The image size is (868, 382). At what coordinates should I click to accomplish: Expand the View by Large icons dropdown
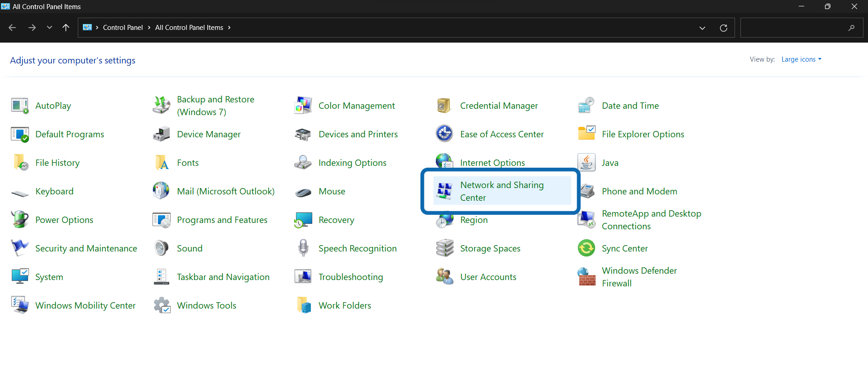(801, 59)
